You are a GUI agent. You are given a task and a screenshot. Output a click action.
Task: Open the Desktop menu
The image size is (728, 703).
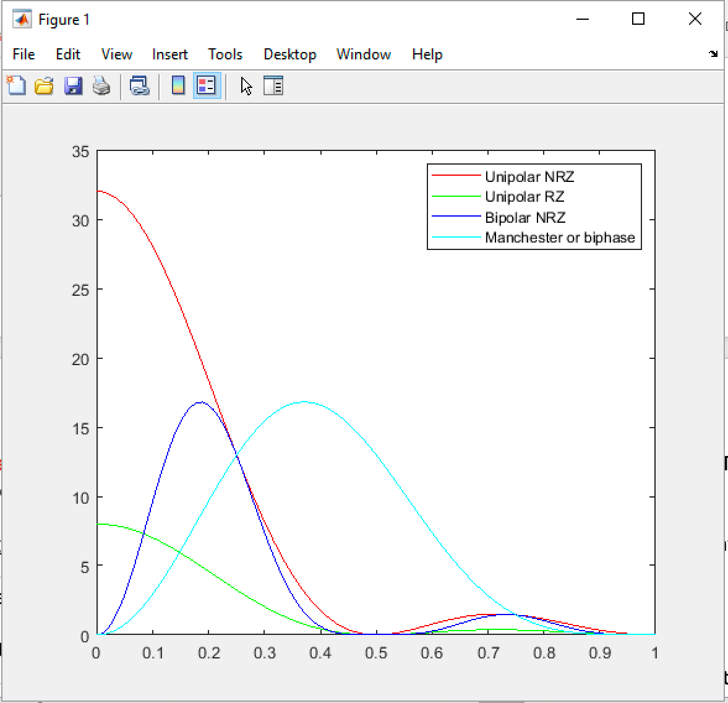click(289, 54)
